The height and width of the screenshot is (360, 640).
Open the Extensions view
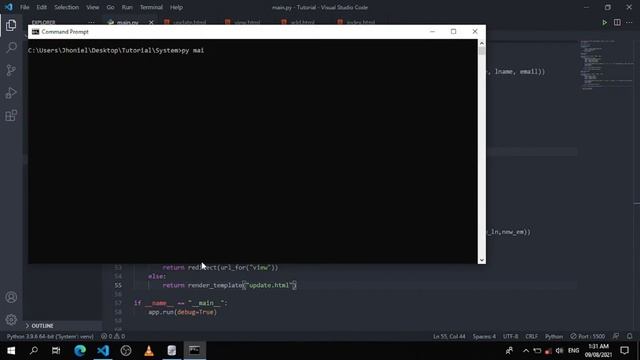(x=11, y=116)
